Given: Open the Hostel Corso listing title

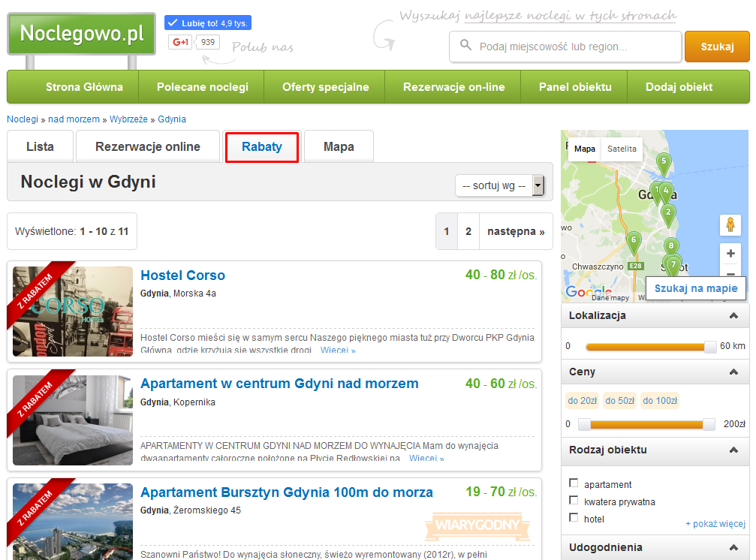Looking at the screenshot, I should click(x=182, y=275).
